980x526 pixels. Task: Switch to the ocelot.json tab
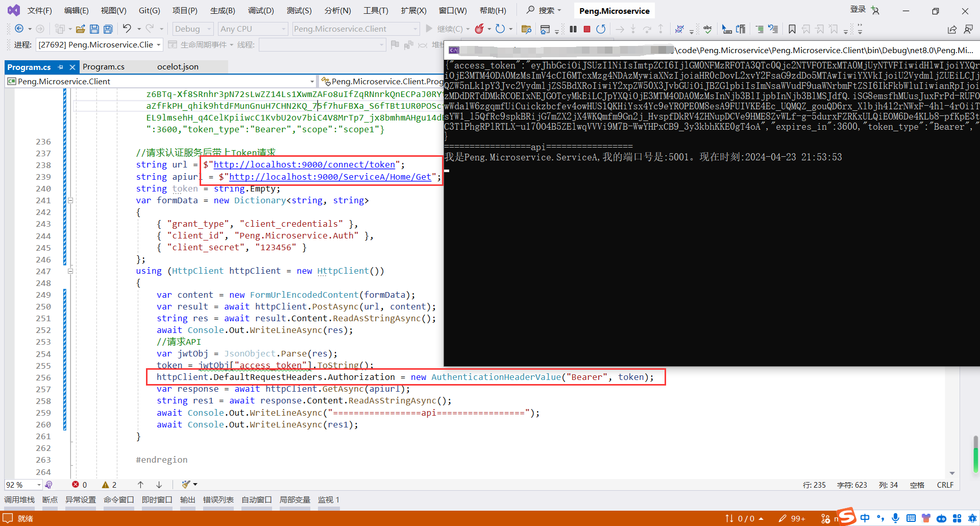178,67
